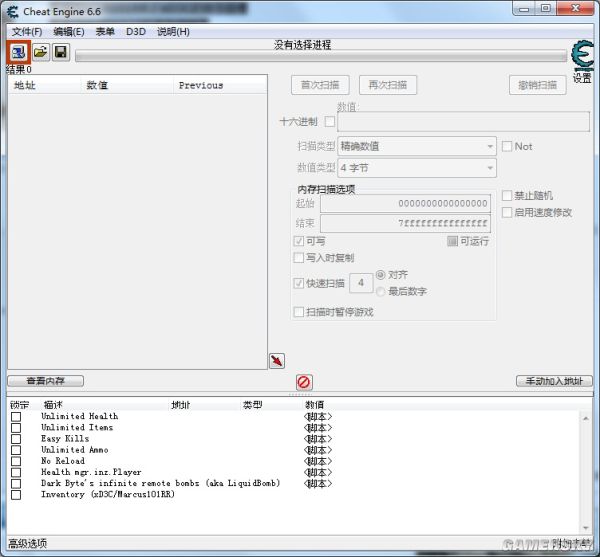Click cheat table scrollbar up arrow
This screenshot has height=557, width=600.
pyautogui.click(x=586, y=419)
